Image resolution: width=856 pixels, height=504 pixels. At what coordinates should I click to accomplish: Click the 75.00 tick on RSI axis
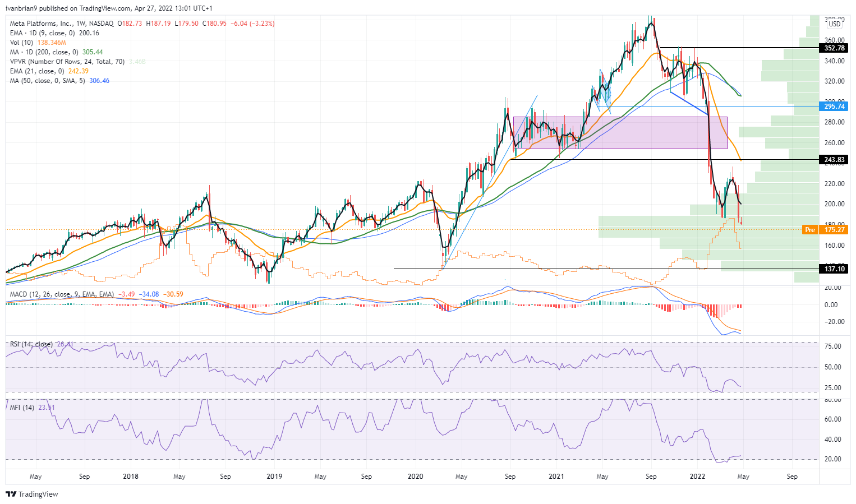click(834, 346)
